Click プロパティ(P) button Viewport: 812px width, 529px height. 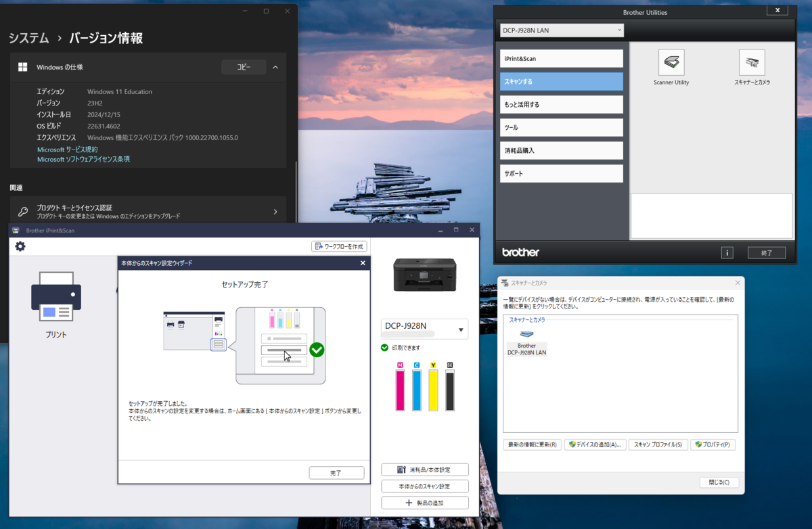point(713,444)
